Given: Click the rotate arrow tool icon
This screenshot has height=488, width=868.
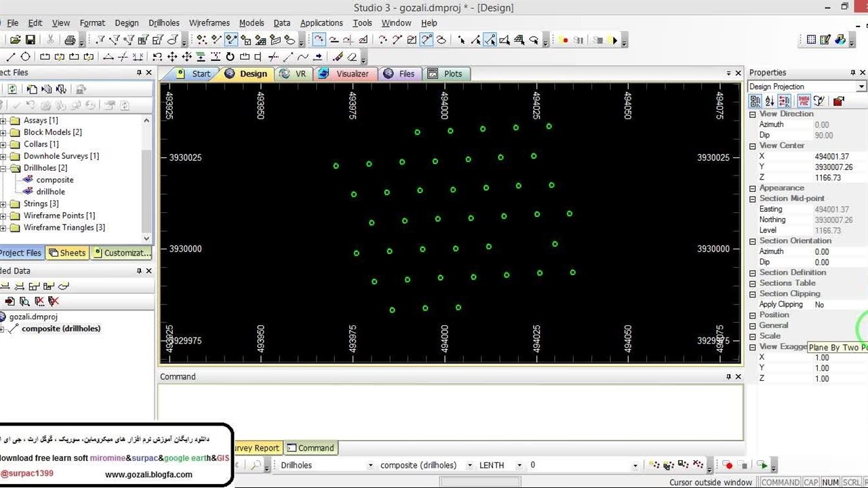Looking at the screenshot, I should click(x=230, y=57).
